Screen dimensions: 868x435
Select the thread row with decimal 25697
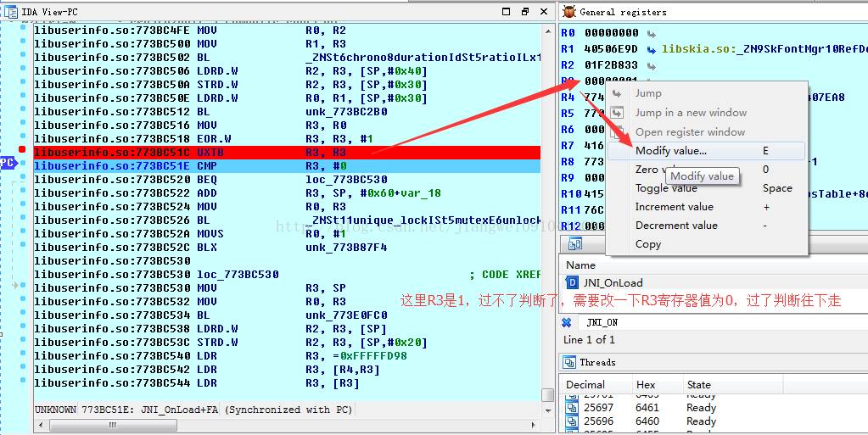pos(714,408)
